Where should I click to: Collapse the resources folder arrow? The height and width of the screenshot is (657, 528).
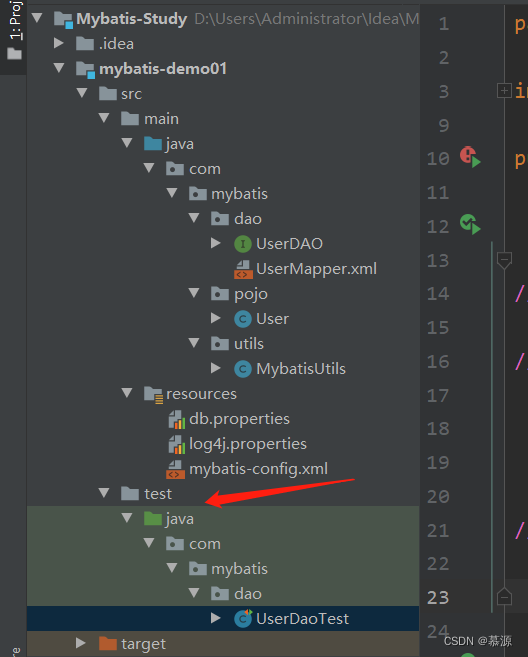[127, 393]
